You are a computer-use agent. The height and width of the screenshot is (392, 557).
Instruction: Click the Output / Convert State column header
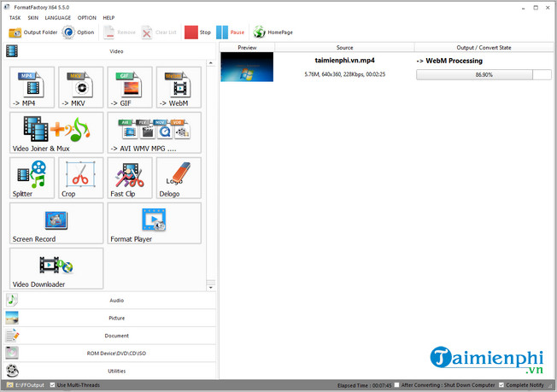pos(484,48)
